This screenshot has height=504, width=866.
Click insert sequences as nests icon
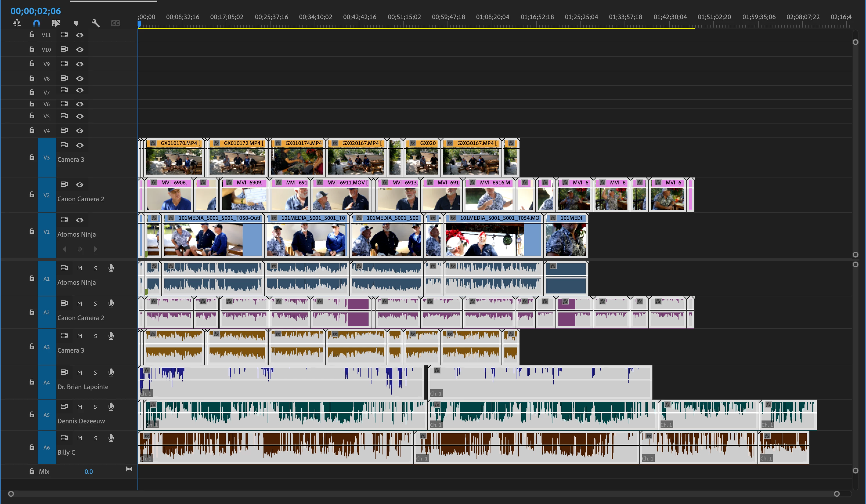click(x=17, y=23)
